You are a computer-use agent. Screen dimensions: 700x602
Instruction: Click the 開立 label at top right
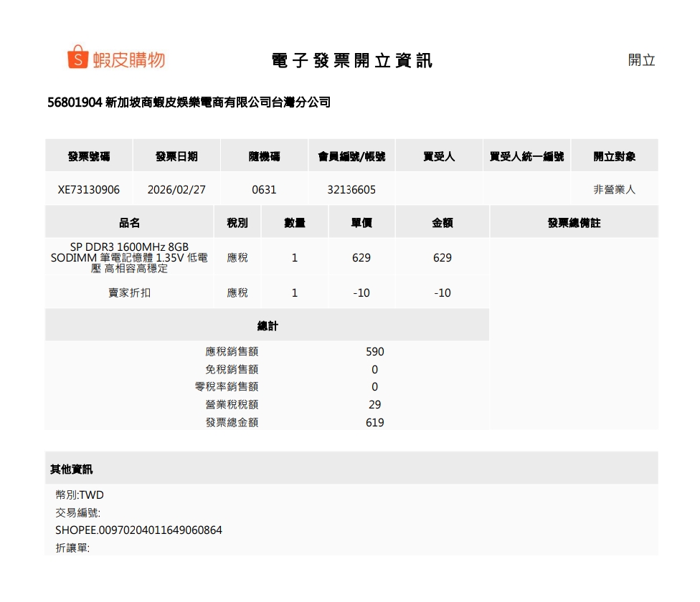pos(641,60)
